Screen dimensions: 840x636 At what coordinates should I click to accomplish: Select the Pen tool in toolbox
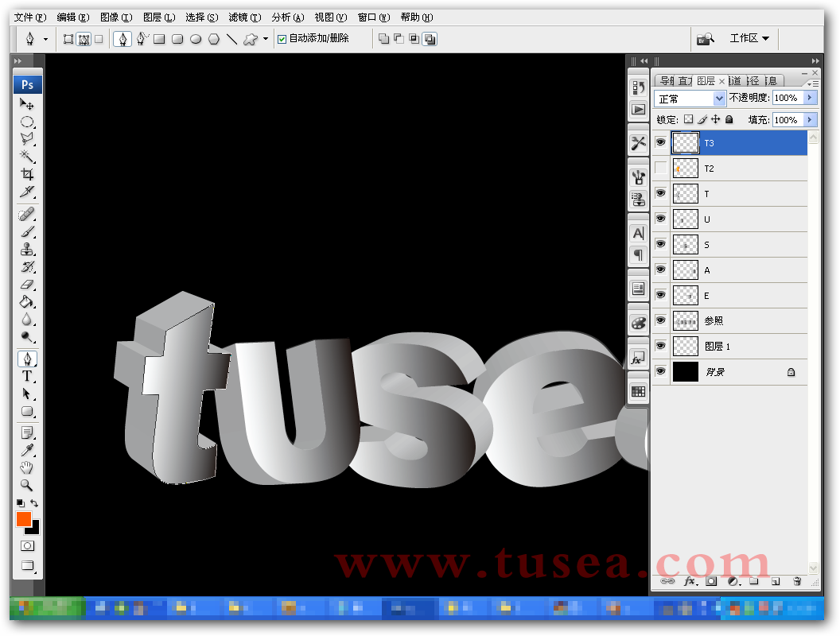tap(27, 359)
